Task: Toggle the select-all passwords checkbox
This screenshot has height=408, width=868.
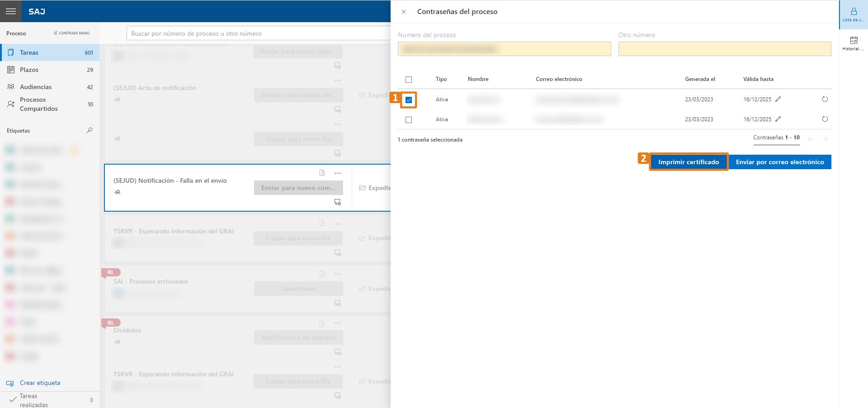Action: click(x=409, y=80)
